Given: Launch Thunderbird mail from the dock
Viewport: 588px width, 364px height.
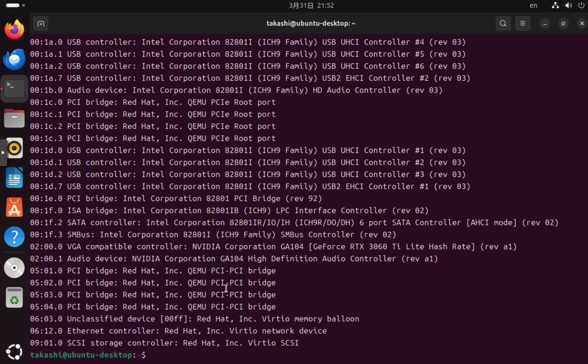Looking at the screenshot, I should tap(14, 59).
